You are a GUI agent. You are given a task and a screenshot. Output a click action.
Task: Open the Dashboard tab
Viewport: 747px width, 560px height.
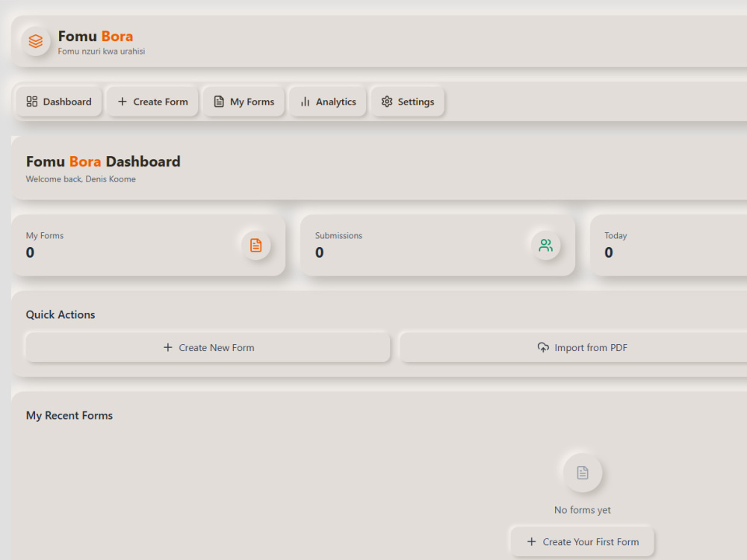59,102
